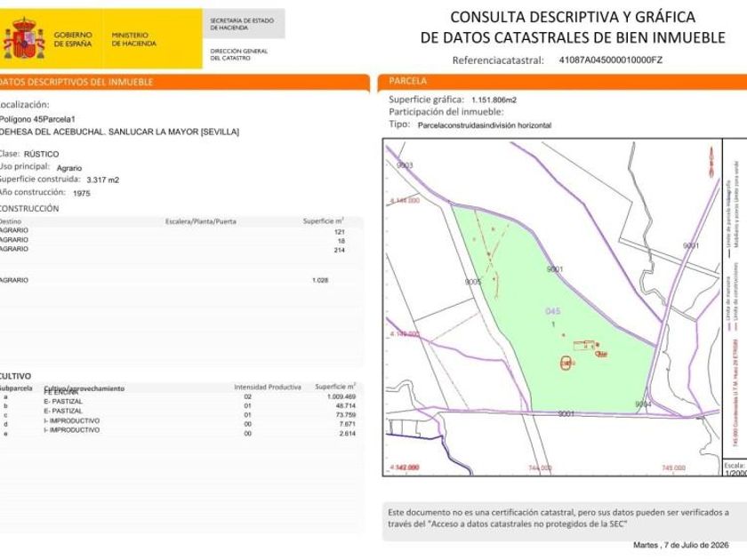Image resolution: width=747 pixels, height=560 pixels.
Task: Click the 'MINISTERIO DE HACIENDA' logo text
Action: point(134,39)
